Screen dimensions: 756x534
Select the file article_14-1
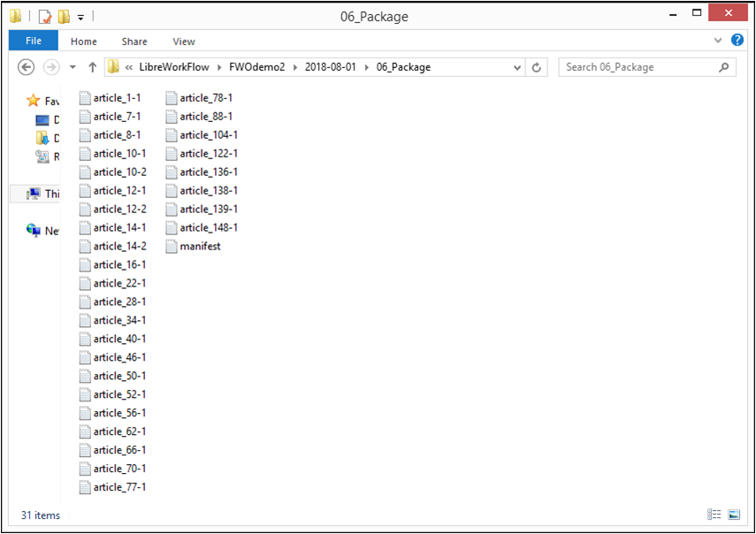click(x=113, y=227)
